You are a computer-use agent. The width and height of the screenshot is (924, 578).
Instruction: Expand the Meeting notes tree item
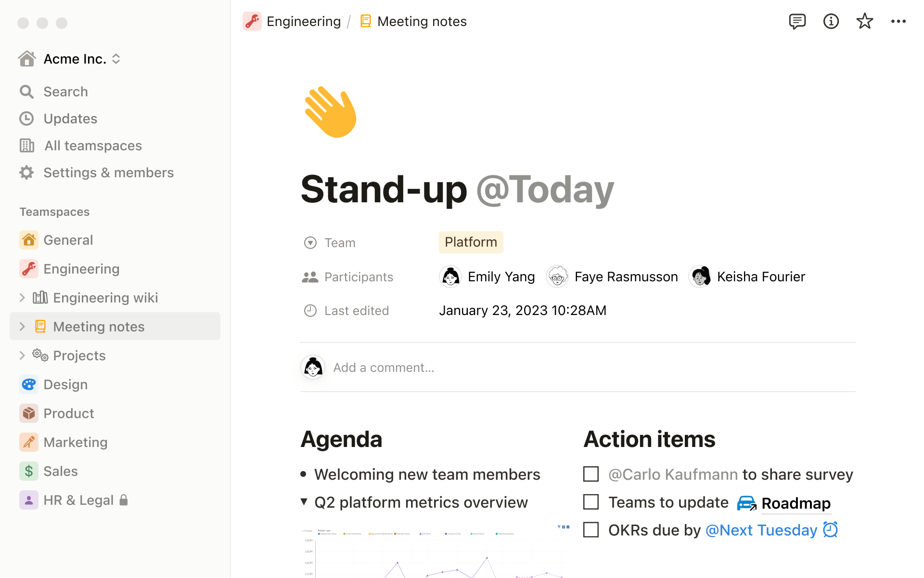click(21, 326)
